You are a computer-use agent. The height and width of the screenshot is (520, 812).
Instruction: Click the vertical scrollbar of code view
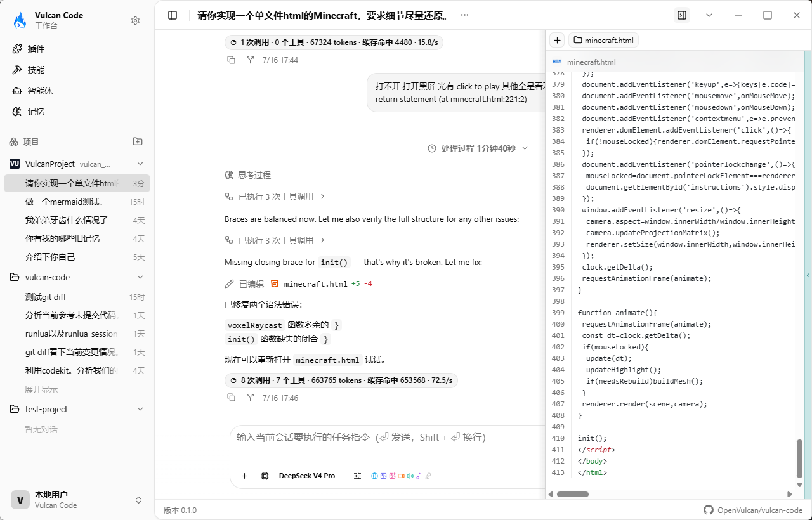(x=799, y=458)
